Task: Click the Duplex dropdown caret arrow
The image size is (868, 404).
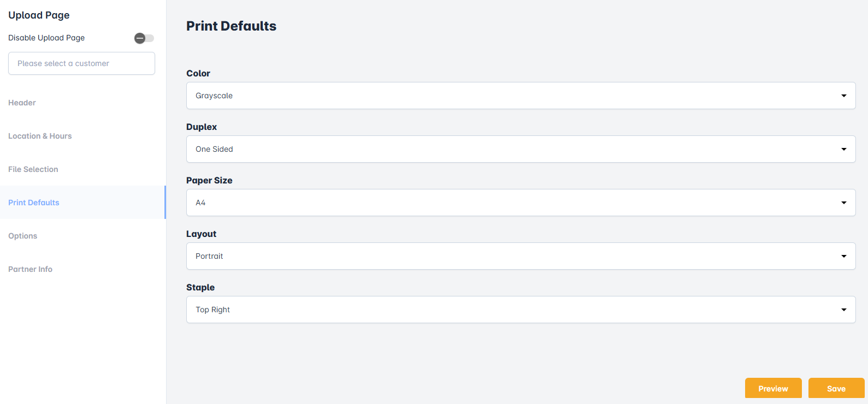Action: (x=844, y=149)
